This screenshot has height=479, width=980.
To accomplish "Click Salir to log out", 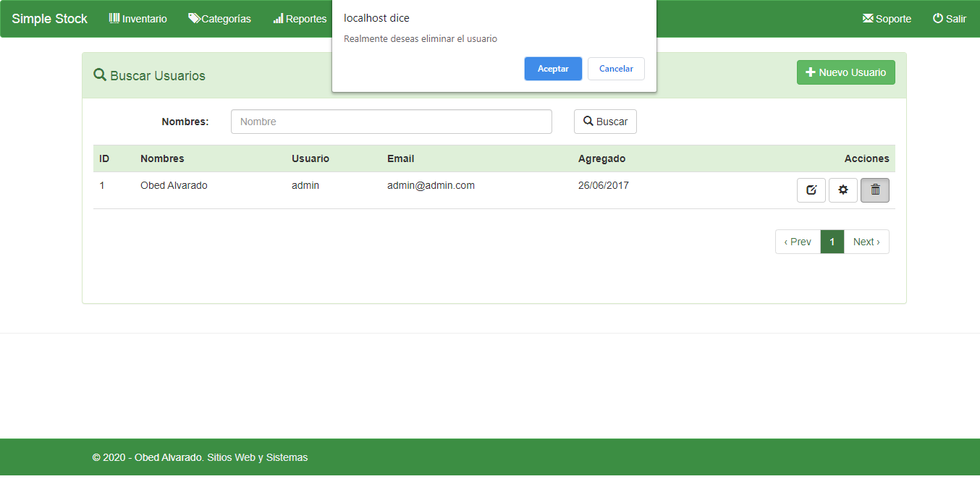I will [950, 19].
